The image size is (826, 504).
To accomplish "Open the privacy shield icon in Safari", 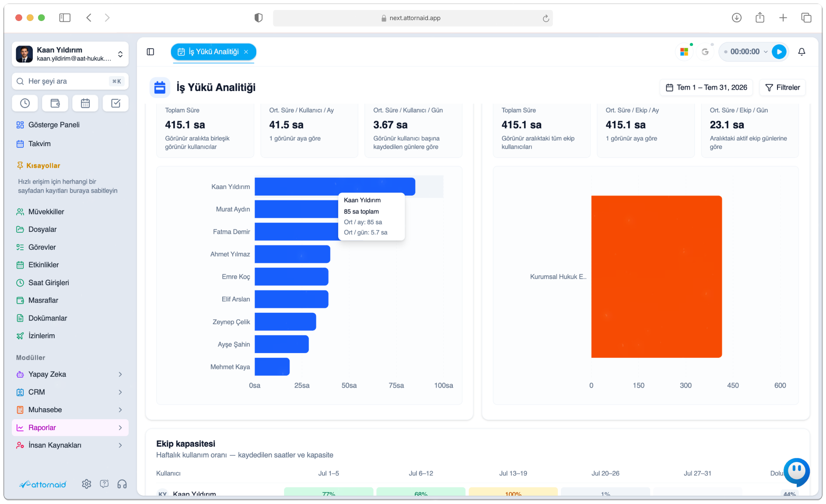I will (x=259, y=17).
